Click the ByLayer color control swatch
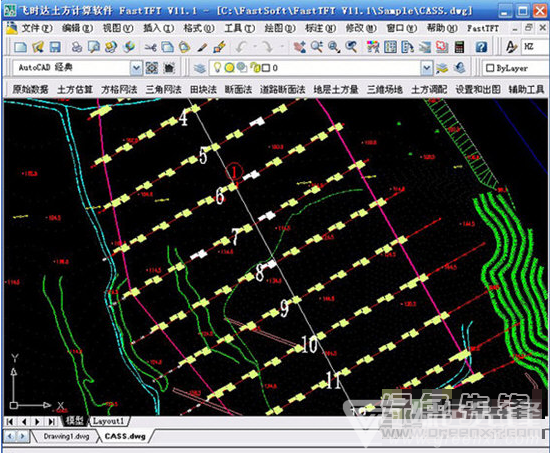The height and width of the screenshot is (453, 550). 490,68
